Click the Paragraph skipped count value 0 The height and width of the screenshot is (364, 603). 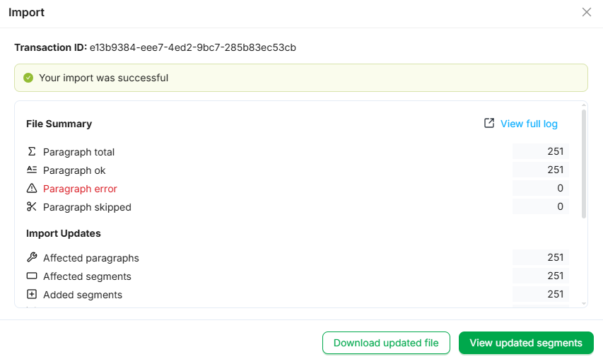[x=560, y=206]
